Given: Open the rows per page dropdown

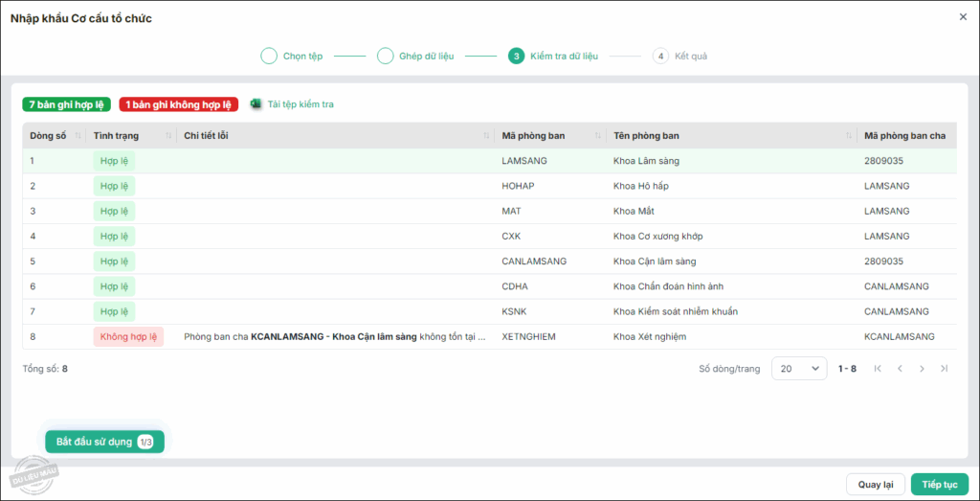Looking at the screenshot, I should click(x=799, y=369).
